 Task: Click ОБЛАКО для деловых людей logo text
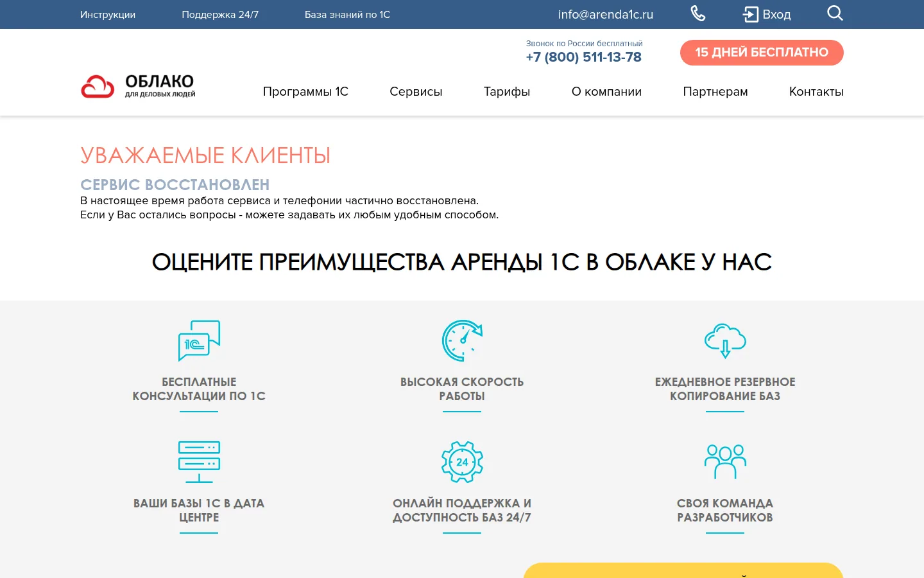(160, 86)
